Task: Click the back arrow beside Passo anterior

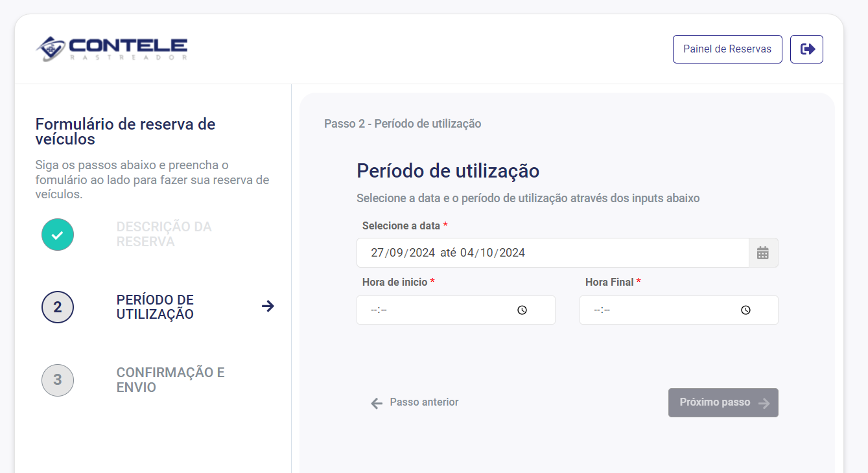Action: (x=376, y=403)
